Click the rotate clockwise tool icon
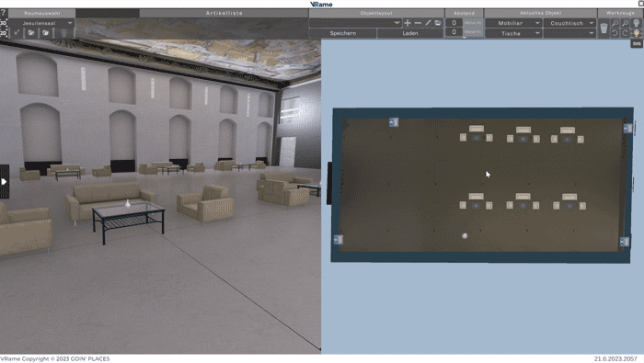The height and width of the screenshot is (363, 644). pos(625,33)
